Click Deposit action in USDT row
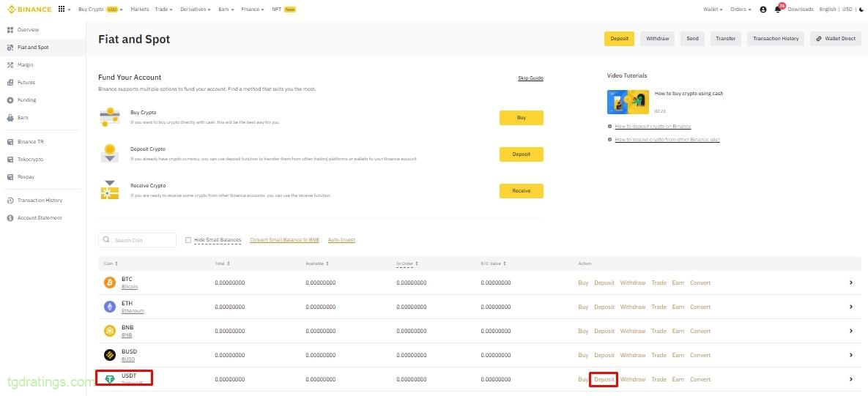Viewport: 868px width, 396px height. coord(604,379)
